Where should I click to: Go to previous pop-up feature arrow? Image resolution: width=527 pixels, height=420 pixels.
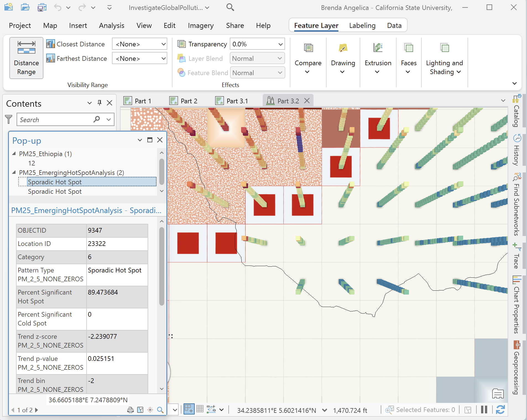point(13,410)
